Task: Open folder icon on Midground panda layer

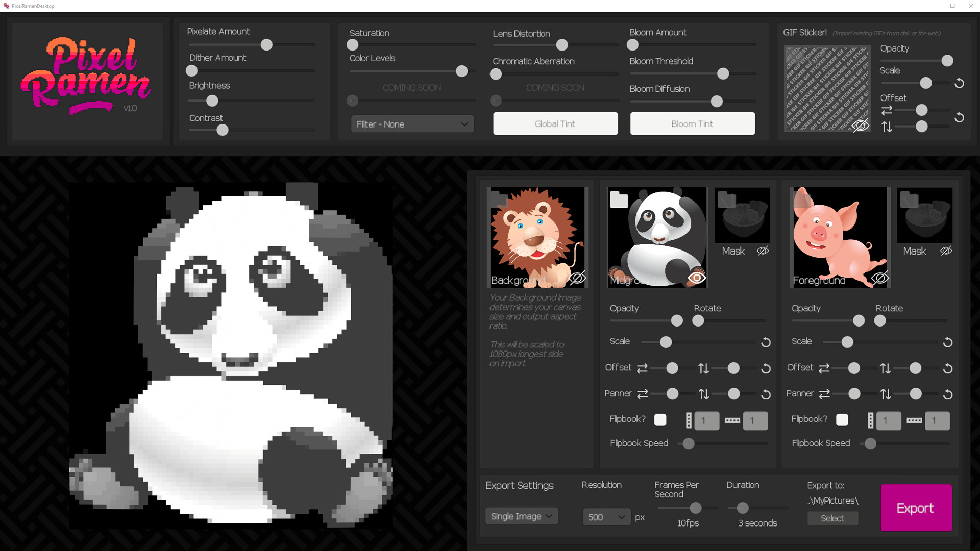Action: [x=618, y=201]
